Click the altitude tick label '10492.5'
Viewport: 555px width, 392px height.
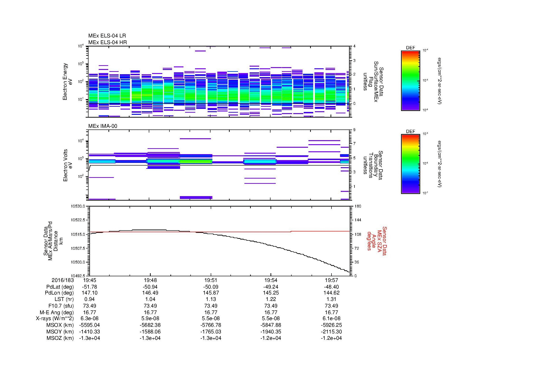coord(78,276)
